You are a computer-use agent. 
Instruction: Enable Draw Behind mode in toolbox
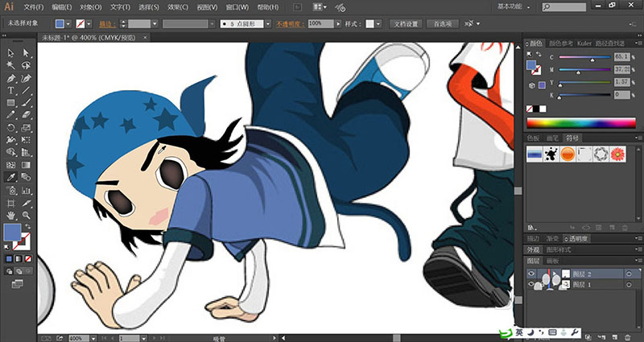(19, 271)
